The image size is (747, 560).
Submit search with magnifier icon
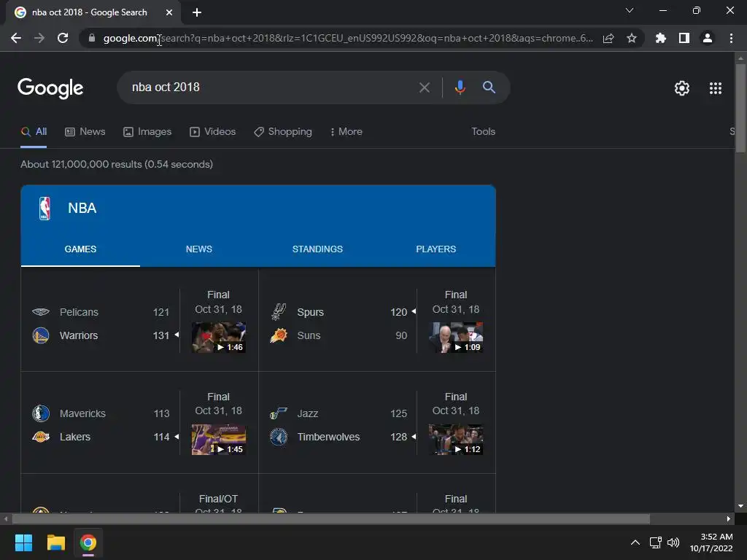(489, 87)
